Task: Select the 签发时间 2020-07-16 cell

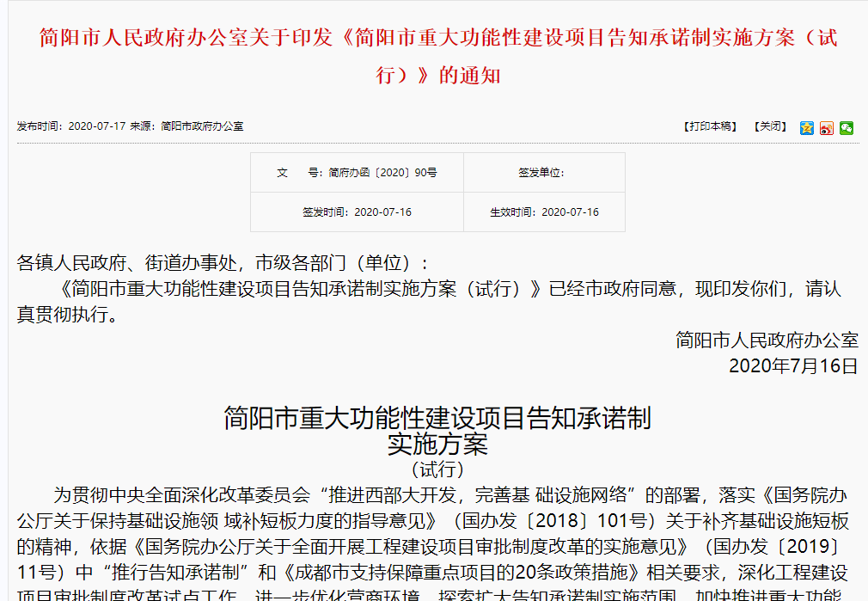Action: (357, 212)
